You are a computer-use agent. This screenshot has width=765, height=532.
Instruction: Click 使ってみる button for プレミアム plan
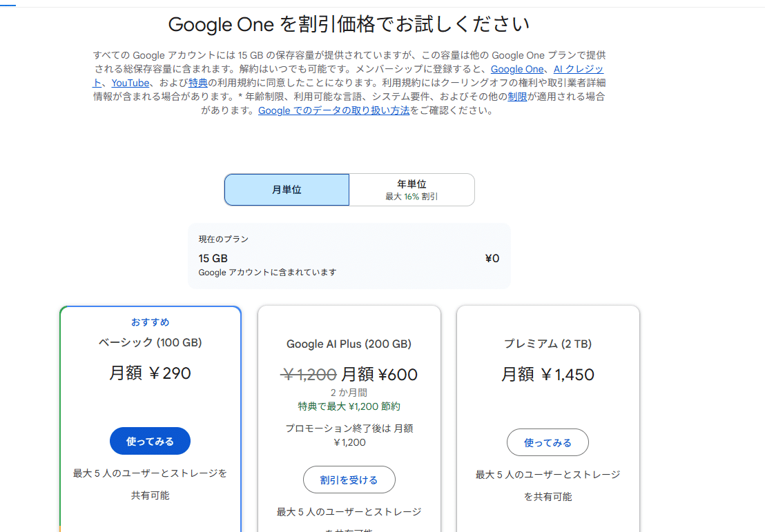(548, 443)
